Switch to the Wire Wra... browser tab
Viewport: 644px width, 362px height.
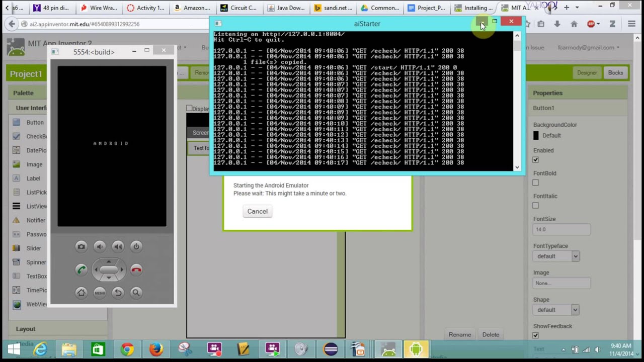click(x=98, y=8)
